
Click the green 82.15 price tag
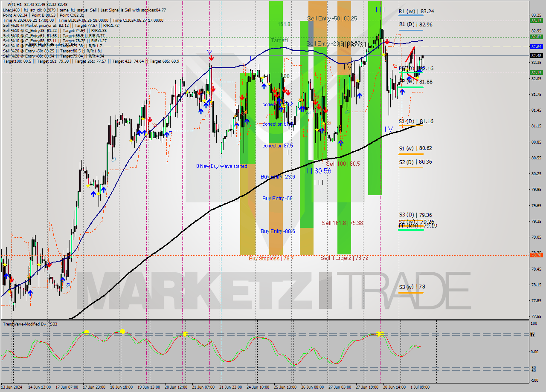[x=536, y=72]
